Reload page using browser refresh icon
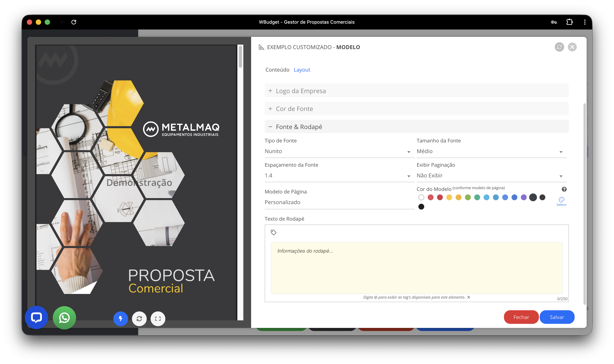The height and width of the screenshot is (364, 614). point(74,22)
